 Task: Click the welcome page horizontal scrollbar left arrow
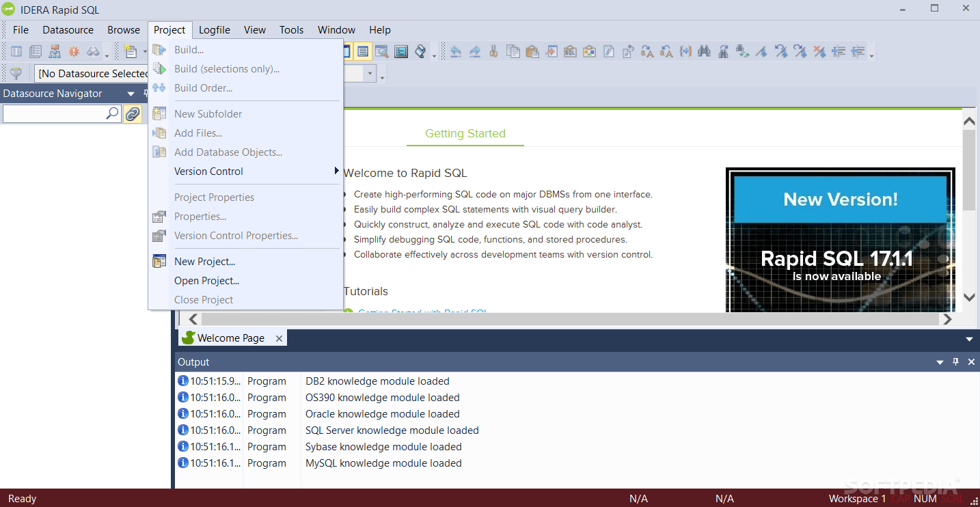click(x=193, y=319)
